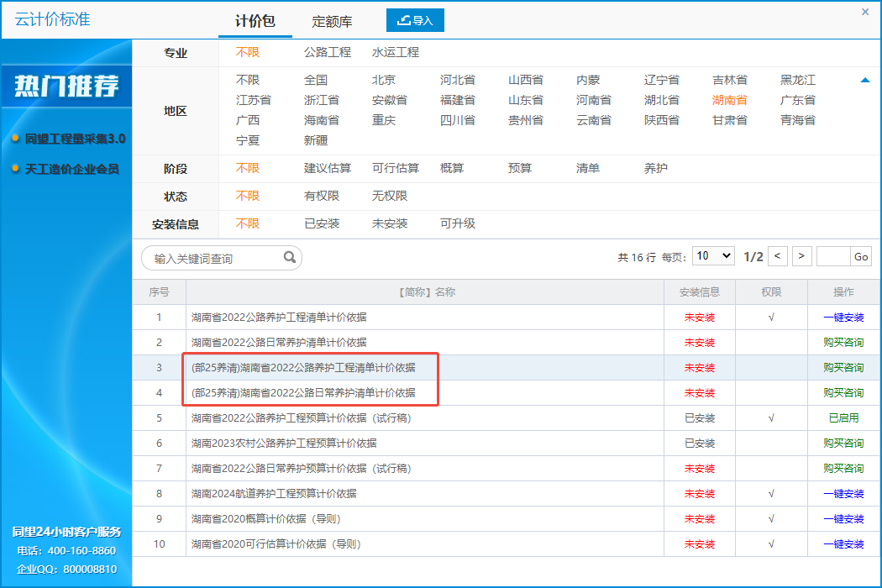Switch to the 定额库 tab
This screenshot has width=882, height=588.
click(x=332, y=22)
